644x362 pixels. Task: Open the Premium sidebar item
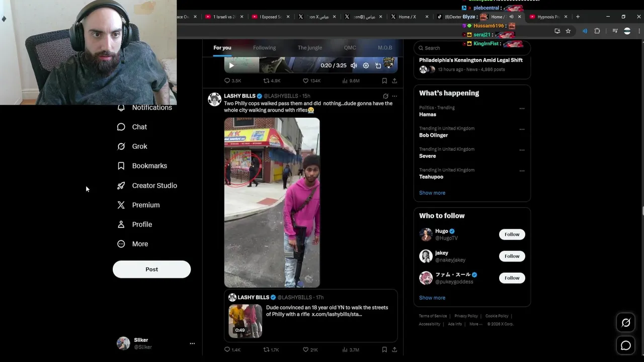point(138,205)
